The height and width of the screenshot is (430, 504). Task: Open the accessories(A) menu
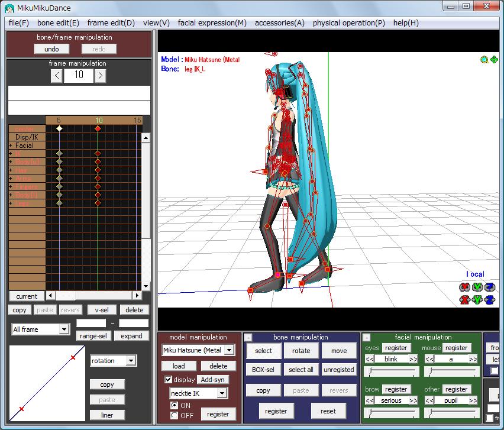coord(280,23)
